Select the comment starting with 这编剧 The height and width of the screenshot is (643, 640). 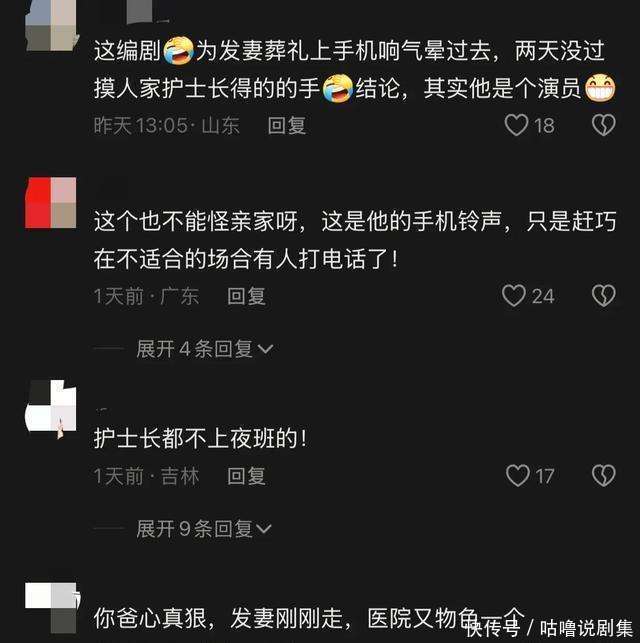tap(355, 69)
